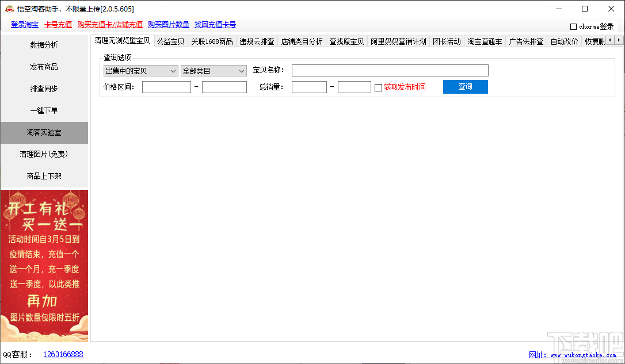
Task: Open the 淘宝直通车 tab
Action: point(485,41)
